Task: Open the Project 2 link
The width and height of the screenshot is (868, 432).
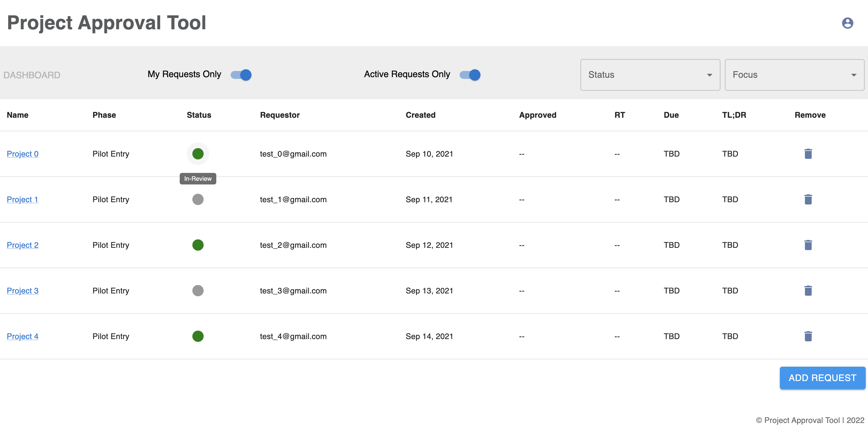Action: tap(22, 245)
